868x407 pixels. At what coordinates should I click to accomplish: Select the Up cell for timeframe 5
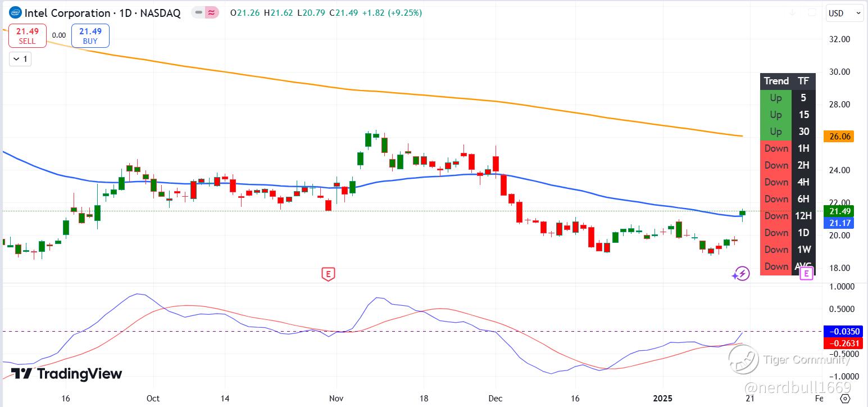click(776, 98)
